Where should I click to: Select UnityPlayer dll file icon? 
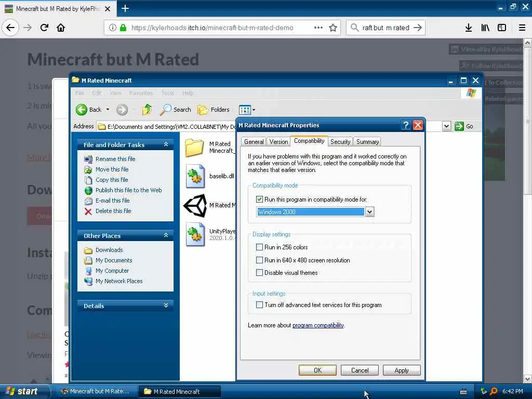pyautogui.click(x=195, y=234)
